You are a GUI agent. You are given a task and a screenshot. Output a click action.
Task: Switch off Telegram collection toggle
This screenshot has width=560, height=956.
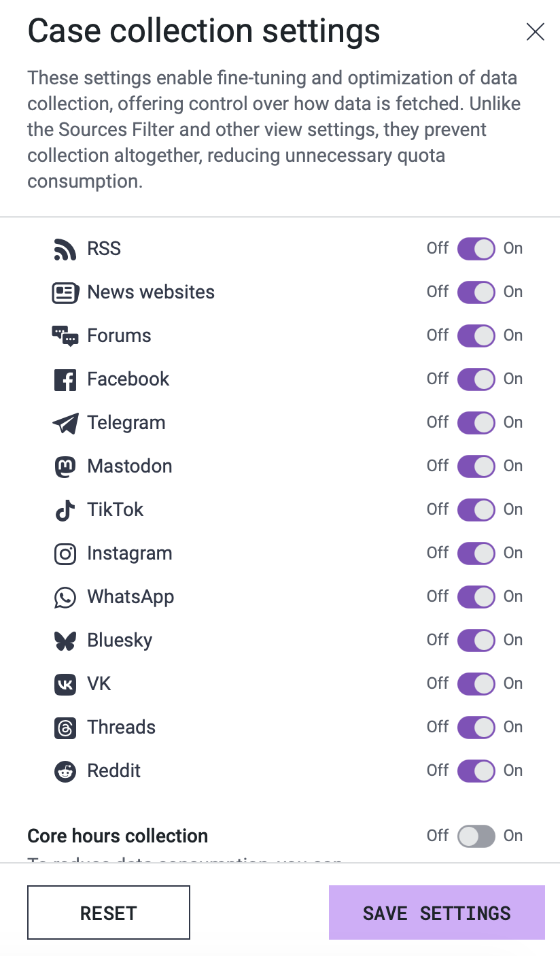click(476, 423)
